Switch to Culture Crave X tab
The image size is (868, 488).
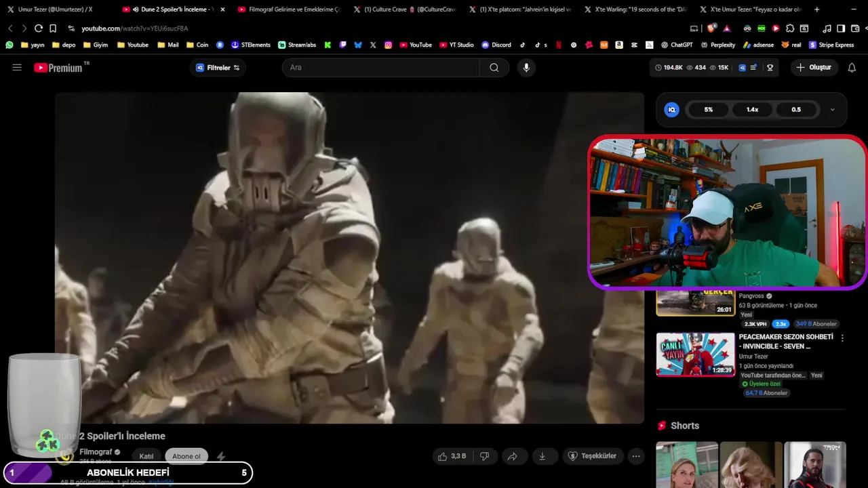405,9
